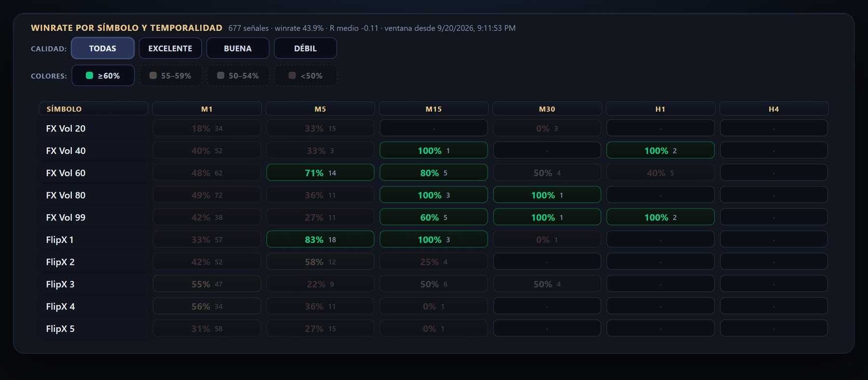Click the H1 column header
The image size is (868, 380).
[x=660, y=108]
